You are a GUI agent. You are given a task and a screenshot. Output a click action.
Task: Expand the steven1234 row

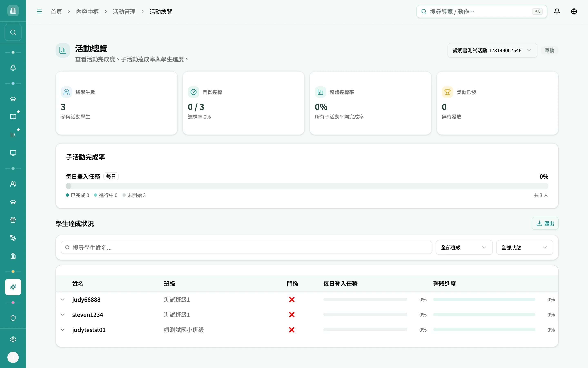click(x=62, y=314)
